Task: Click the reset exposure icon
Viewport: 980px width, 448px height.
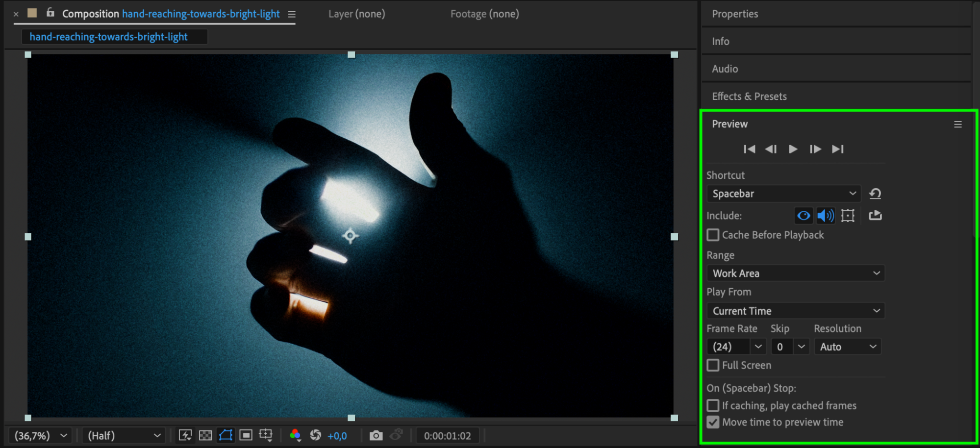Action: (316, 435)
